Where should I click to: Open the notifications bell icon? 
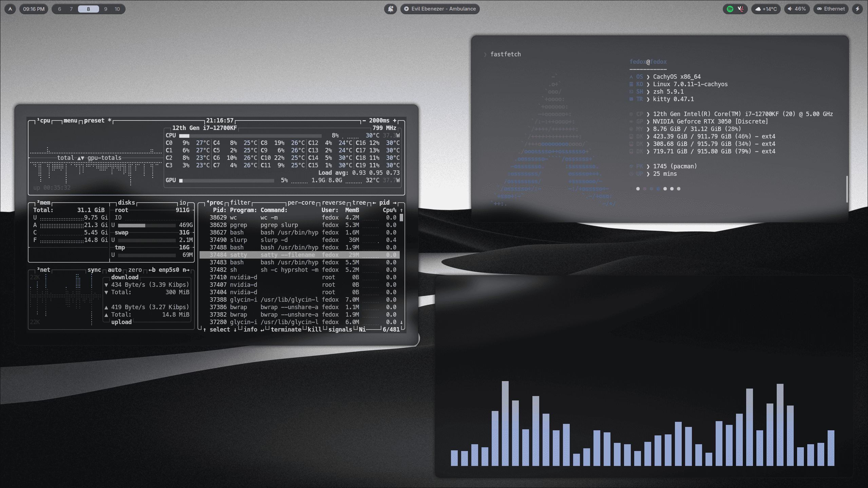click(x=391, y=9)
